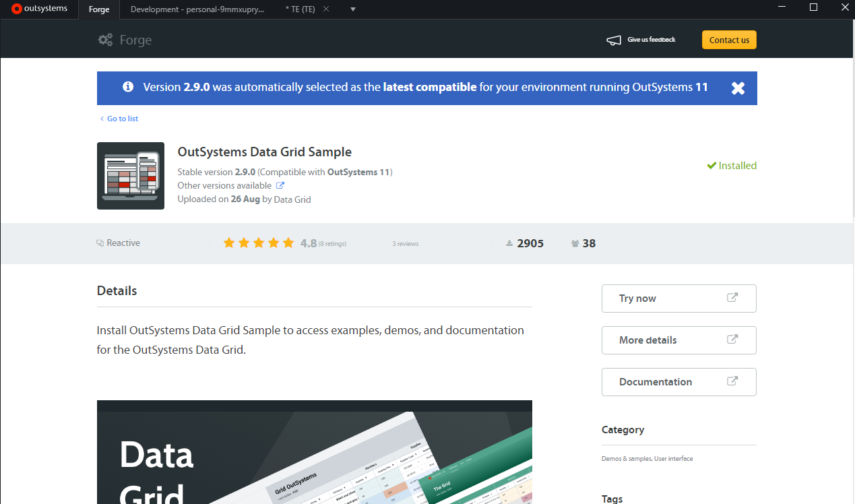Click the green Installed checkmark
855x504 pixels.
(x=711, y=165)
